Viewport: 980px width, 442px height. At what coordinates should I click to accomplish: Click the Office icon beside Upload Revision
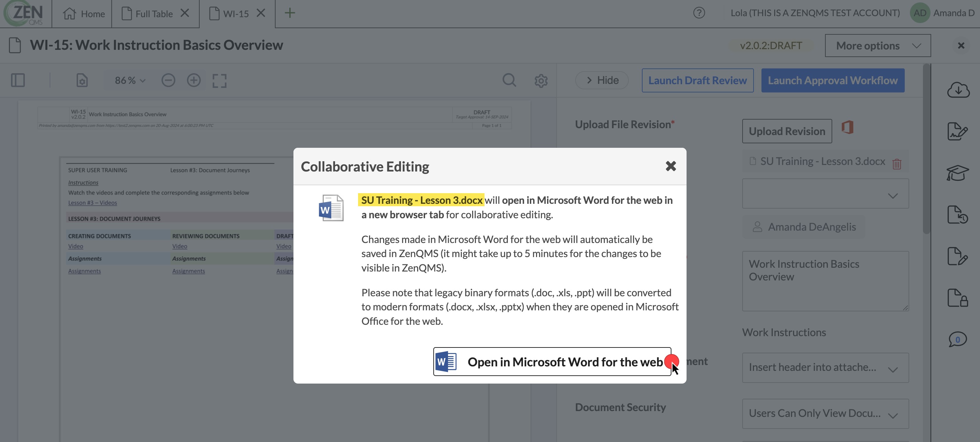tap(848, 127)
